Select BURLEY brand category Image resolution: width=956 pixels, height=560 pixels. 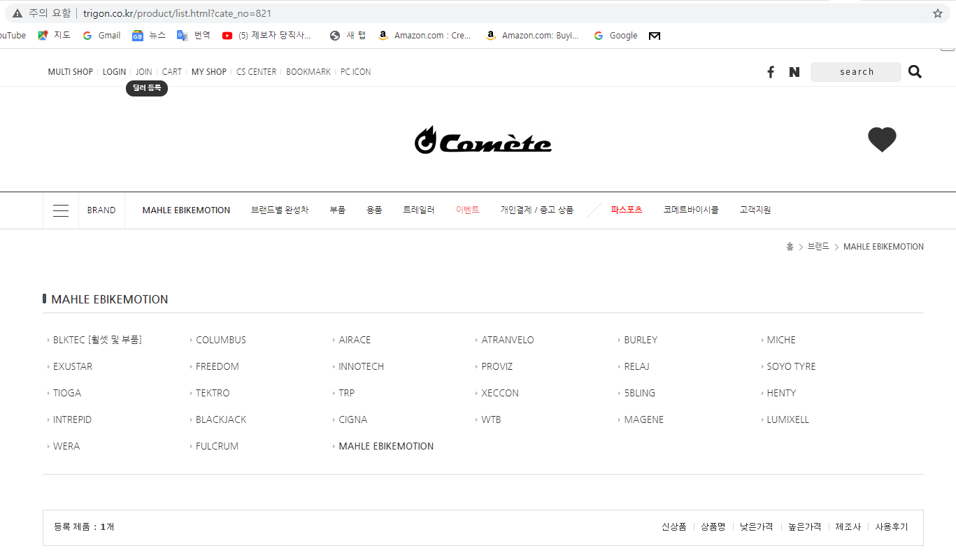641,340
